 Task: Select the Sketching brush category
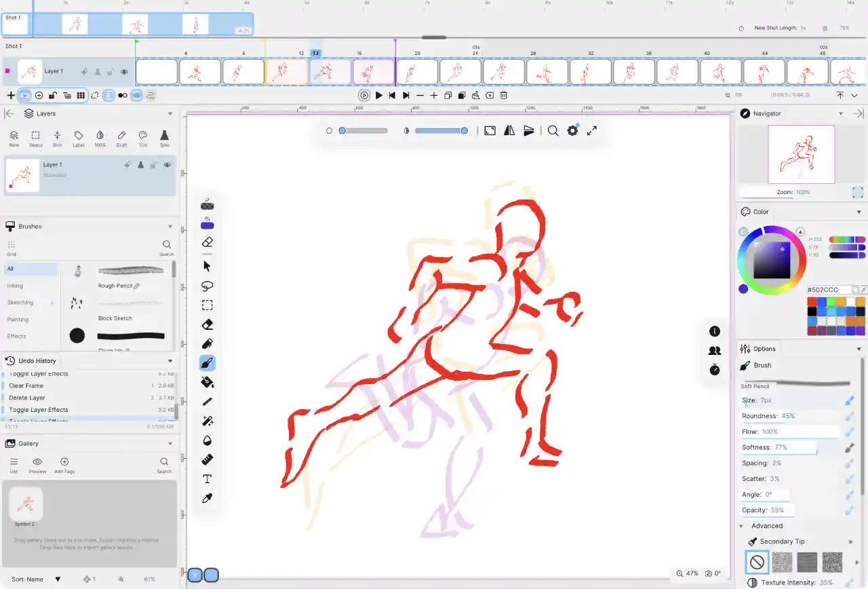(x=31, y=303)
